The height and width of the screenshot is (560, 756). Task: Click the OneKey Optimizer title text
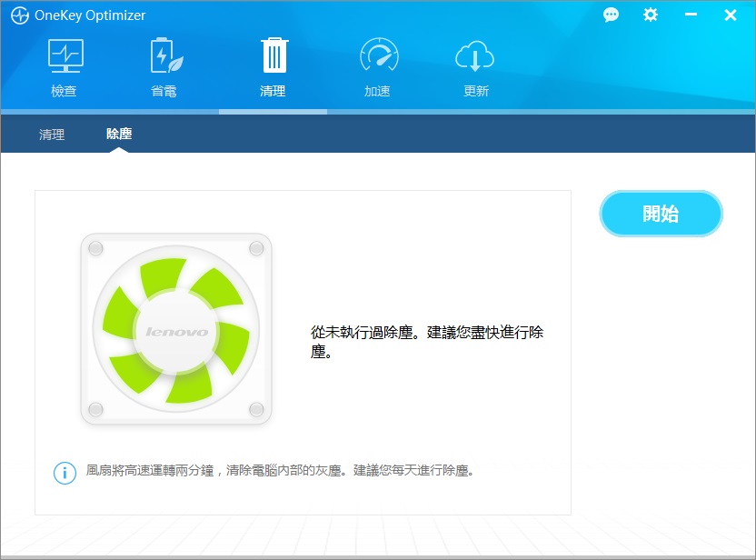(x=90, y=15)
